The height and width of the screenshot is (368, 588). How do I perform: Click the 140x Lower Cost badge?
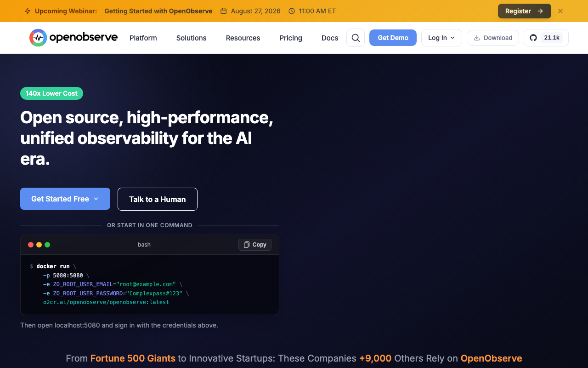tap(51, 93)
